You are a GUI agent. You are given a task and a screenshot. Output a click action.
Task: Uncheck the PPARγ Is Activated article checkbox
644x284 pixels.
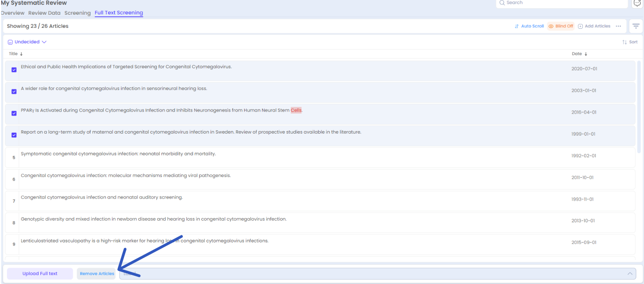(x=14, y=113)
